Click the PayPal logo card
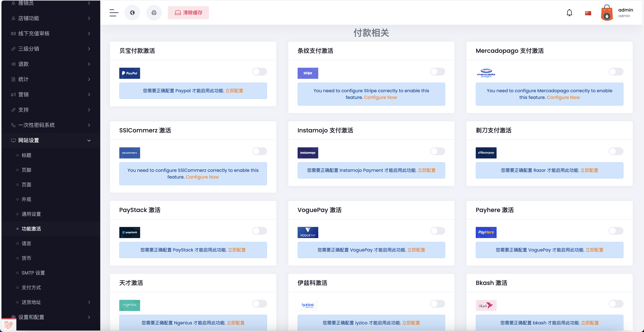The height and width of the screenshot is (332, 644). (x=130, y=73)
